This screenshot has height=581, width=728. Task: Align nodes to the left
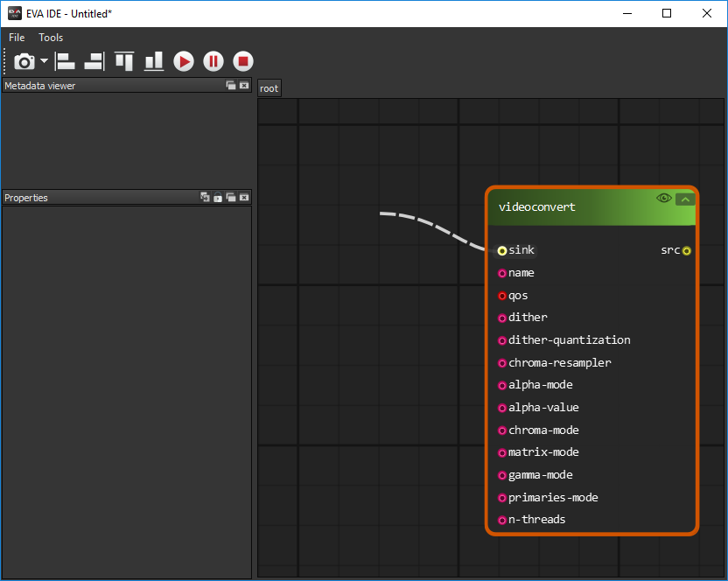(x=66, y=61)
